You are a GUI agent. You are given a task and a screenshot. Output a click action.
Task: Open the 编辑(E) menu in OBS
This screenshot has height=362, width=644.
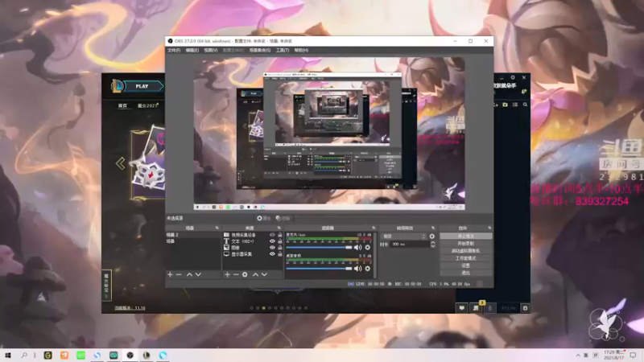point(192,50)
